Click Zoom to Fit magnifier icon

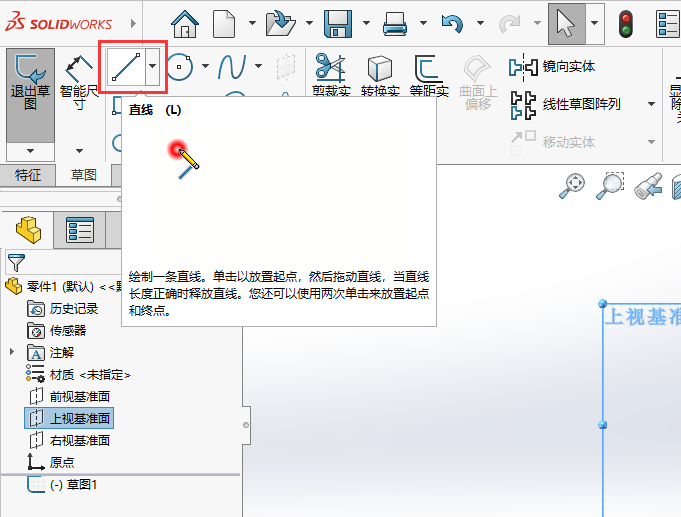click(x=572, y=186)
